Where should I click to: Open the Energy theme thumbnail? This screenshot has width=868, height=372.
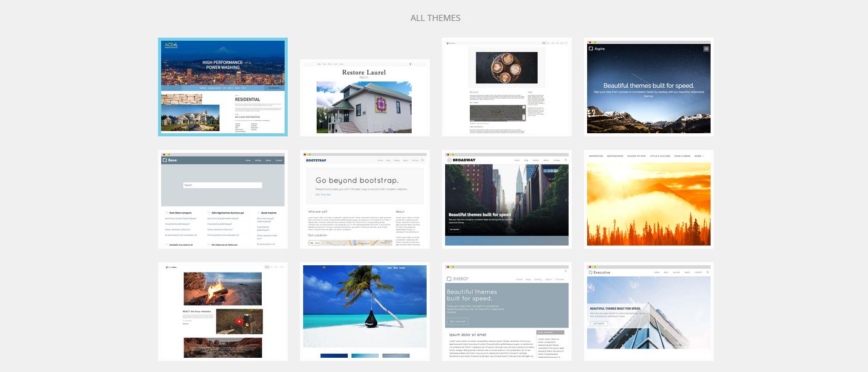(x=507, y=312)
